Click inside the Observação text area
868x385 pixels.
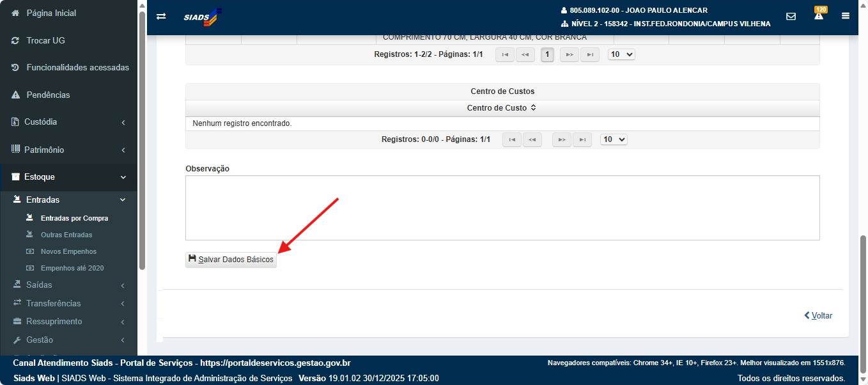coord(502,208)
